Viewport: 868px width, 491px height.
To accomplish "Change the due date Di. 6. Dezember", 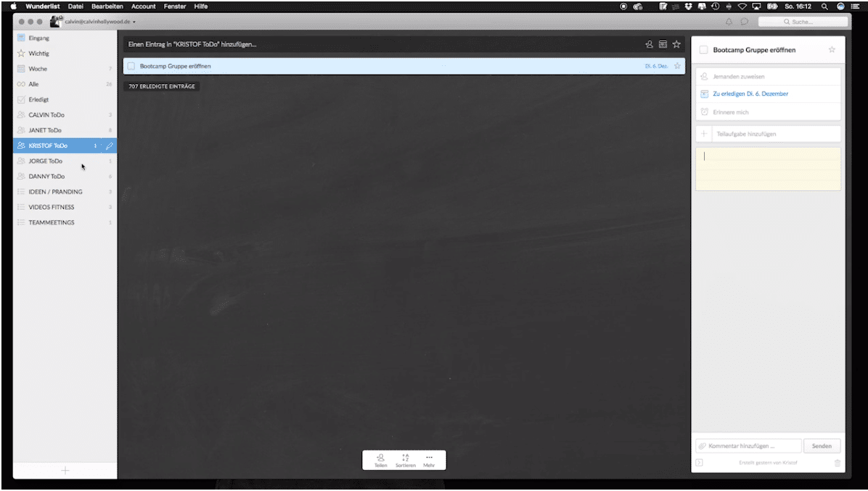I will (x=768, y=94).
